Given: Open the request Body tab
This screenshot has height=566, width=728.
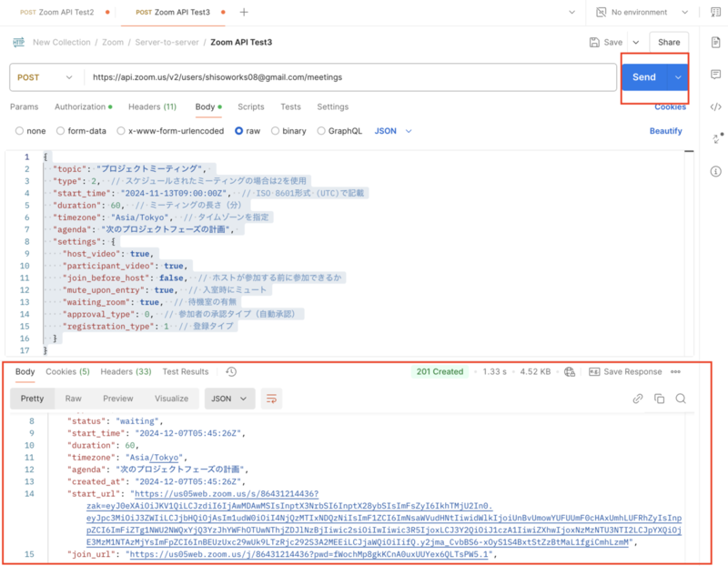Looking at the screenshot, I should pos(208,106).
